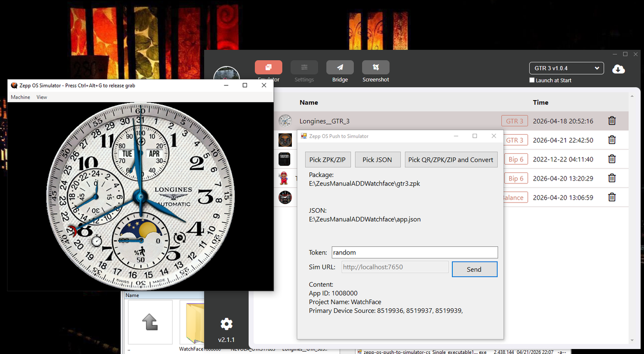The width and height of the screenshot is (644, 354).
Task: Click the Pick ZPK/ZIP button
Action: click(328, 159)
